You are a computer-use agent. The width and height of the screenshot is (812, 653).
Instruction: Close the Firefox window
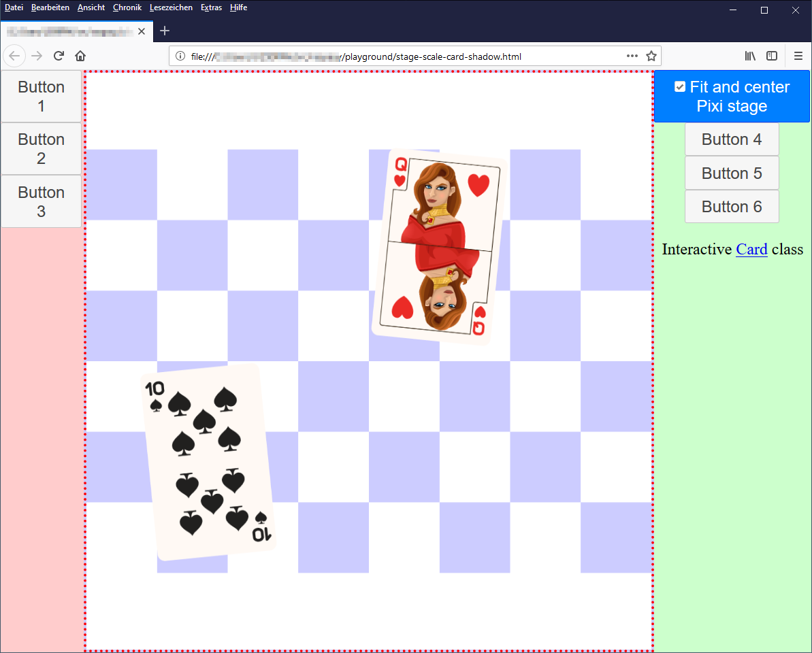(x=796, y=10)
